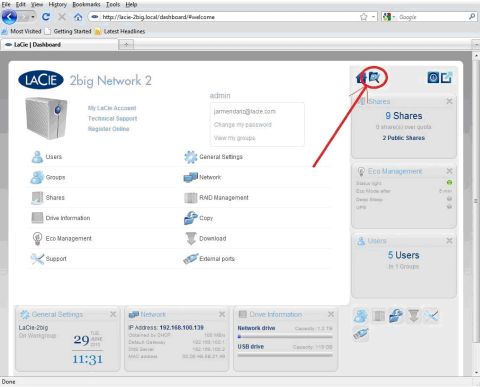
Task: Open a new tab with the plus button
Action: [x=126, y=44]
